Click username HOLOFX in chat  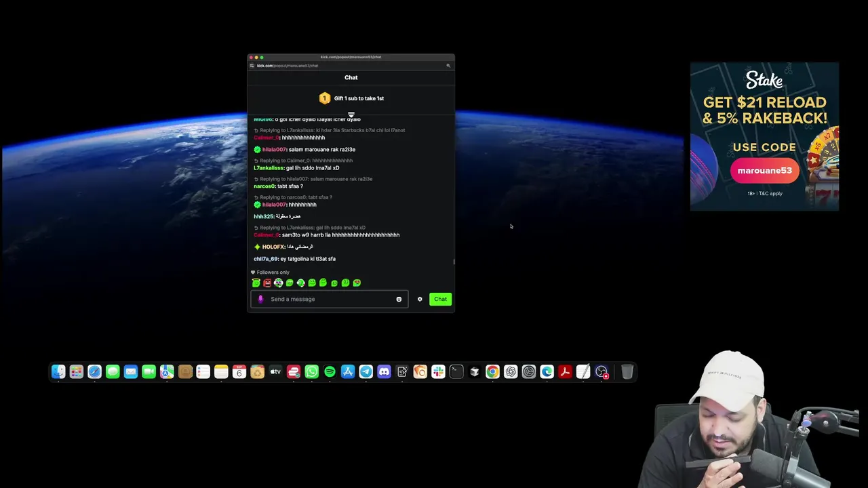(x=273, y=247)
